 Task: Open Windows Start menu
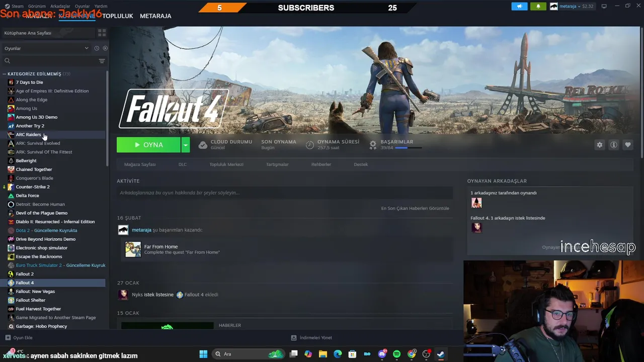(x=203, y=354)
